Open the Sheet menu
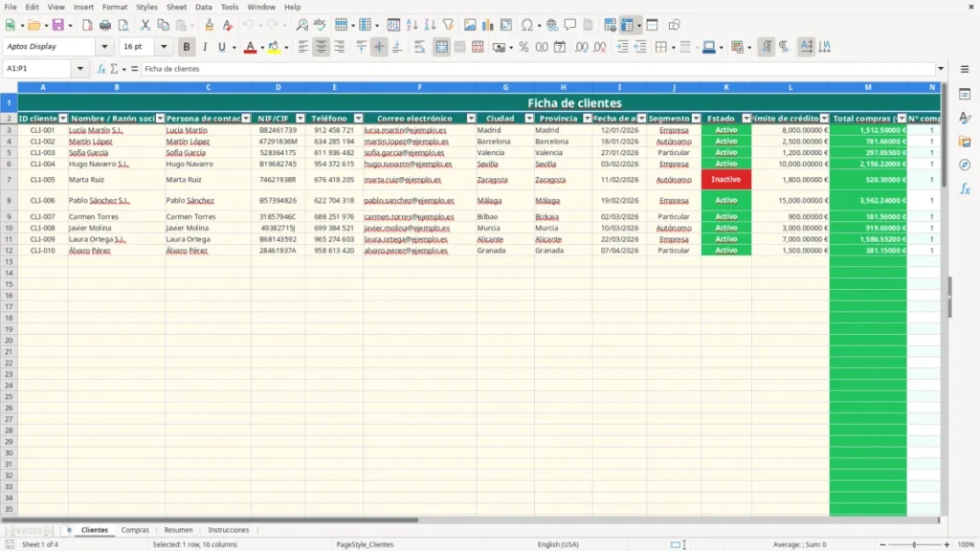The image size is (980, 551). pos(176,7)
